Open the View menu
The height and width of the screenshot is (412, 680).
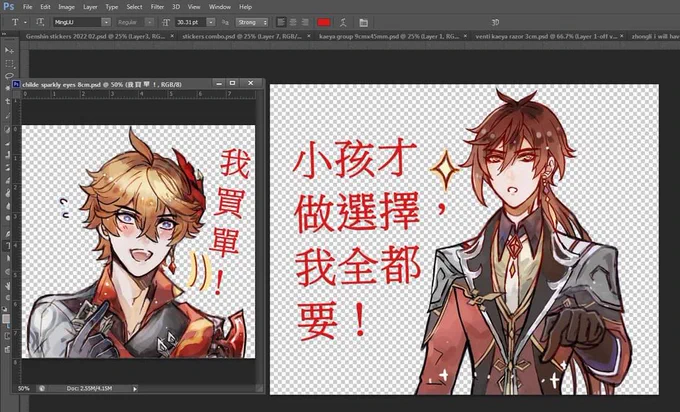[194, 7]
